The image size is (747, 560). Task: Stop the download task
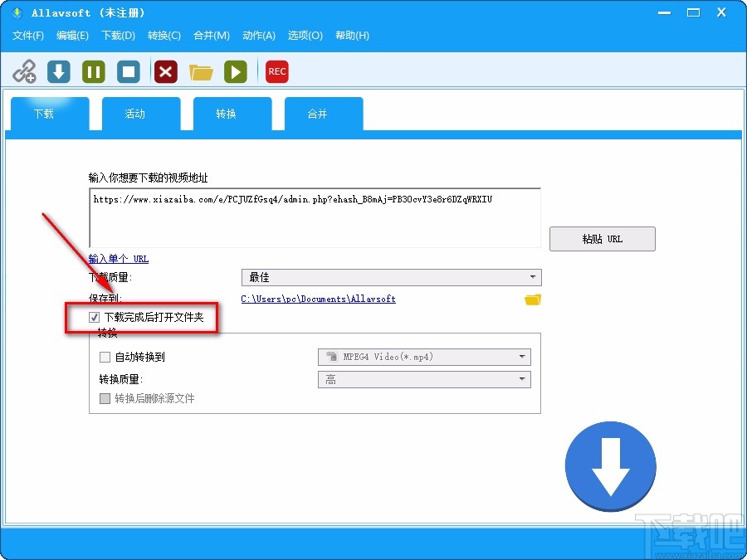(128, 71)
